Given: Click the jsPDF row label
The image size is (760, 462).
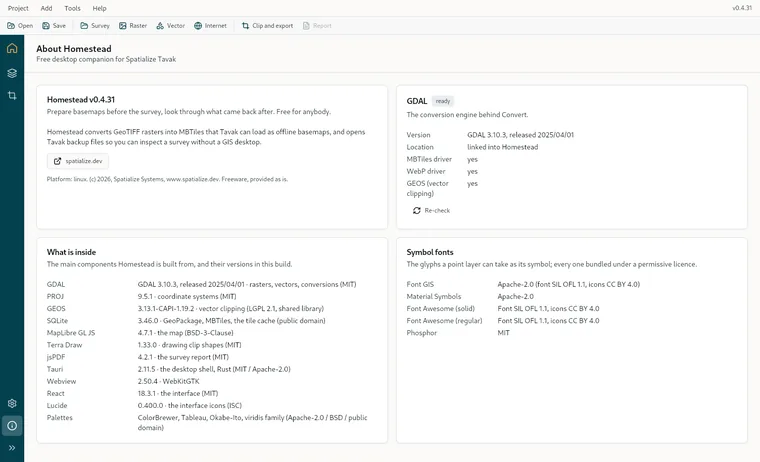Looking at the screenshot, I should point(56,357).
